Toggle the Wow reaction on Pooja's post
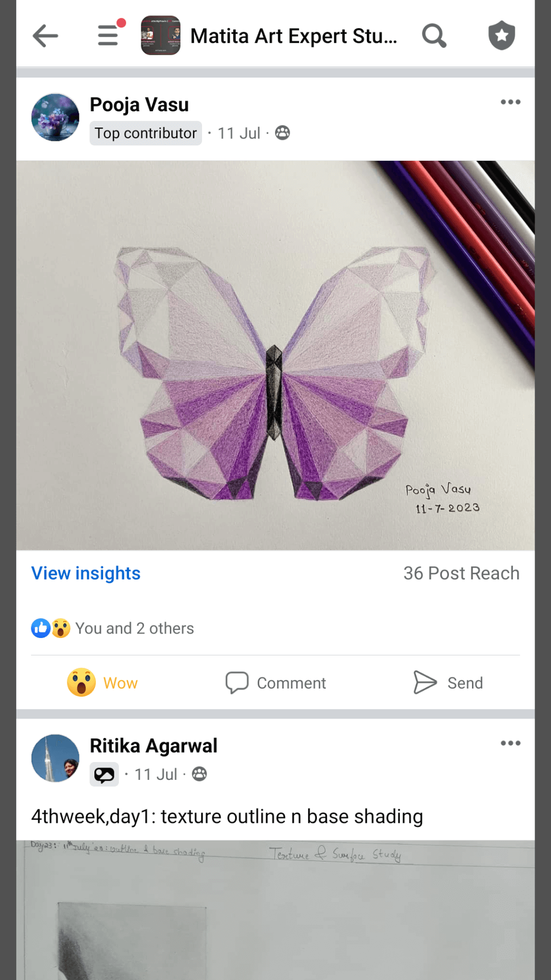551x980 pixels. [103, 682]
